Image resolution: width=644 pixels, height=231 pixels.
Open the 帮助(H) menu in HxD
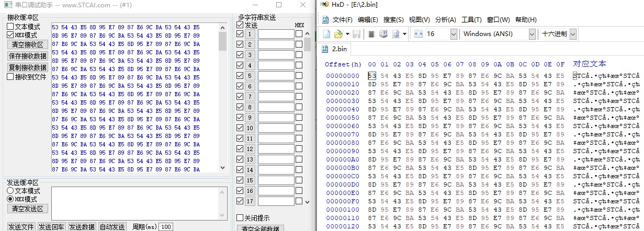(526, 20)
